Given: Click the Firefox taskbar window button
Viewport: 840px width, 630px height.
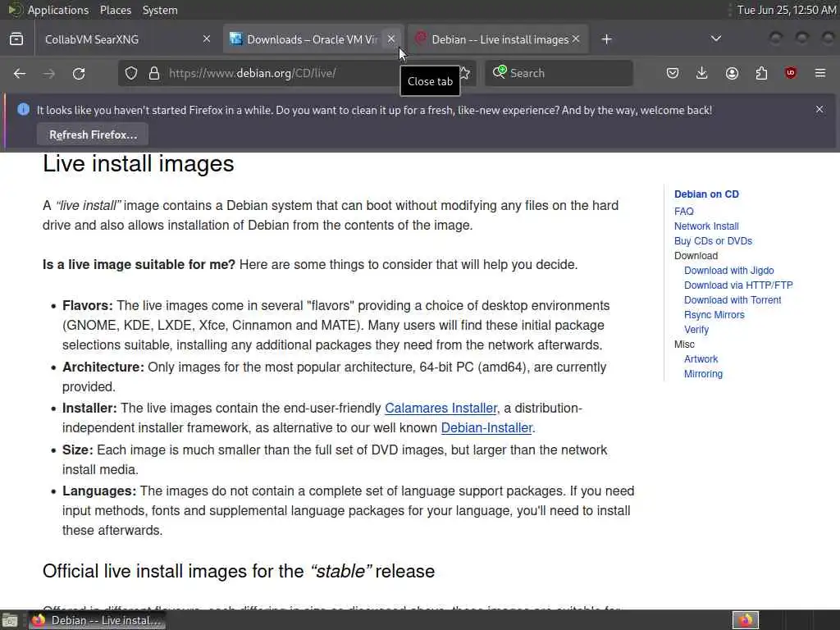Looking at the screenshot, I should point(97,620).
